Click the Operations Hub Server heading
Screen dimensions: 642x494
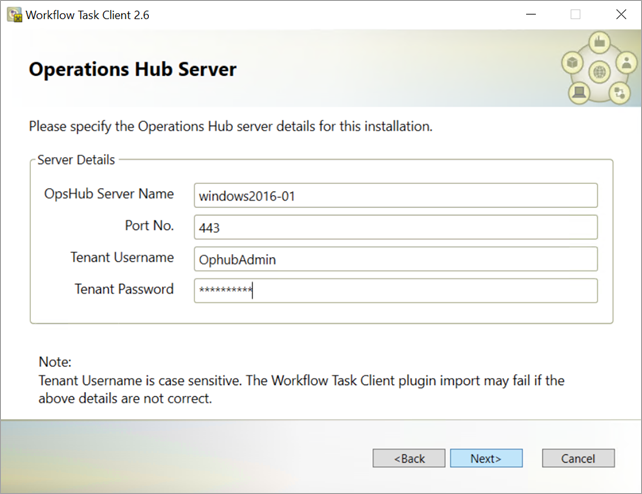click(133, 69)
